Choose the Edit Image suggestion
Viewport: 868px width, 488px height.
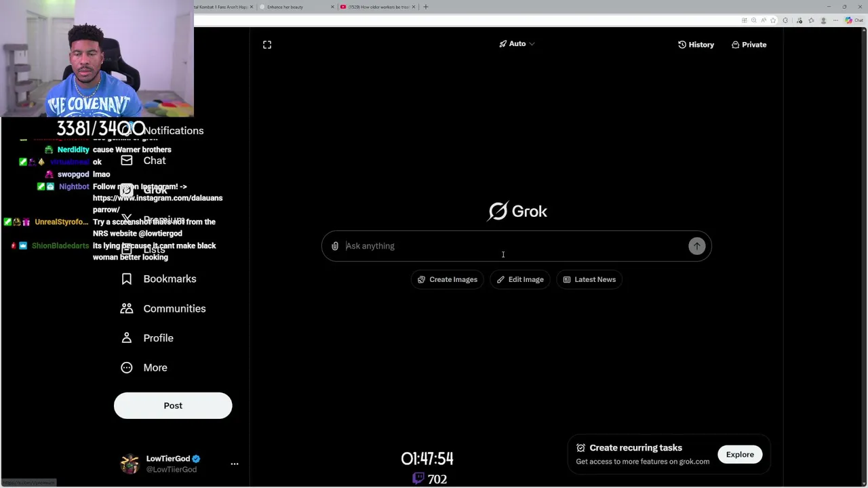(520, 279)
